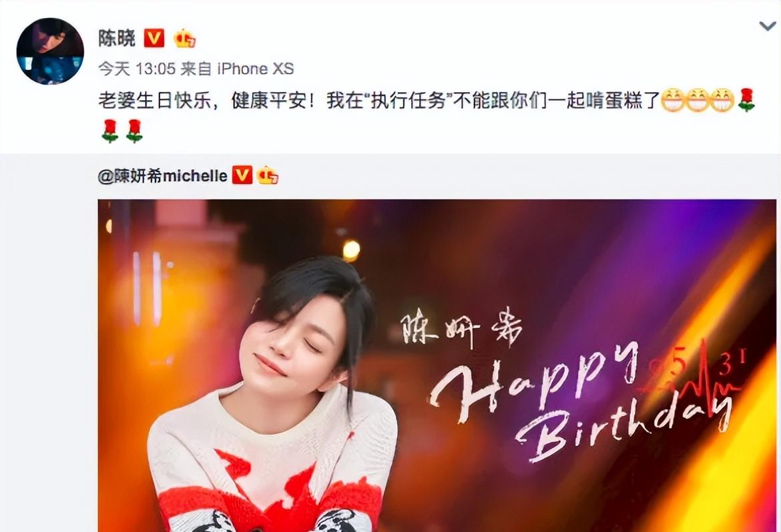Click the crown badge beside 陳妍希michelle
781x532 pixels.
pos(268,176)
